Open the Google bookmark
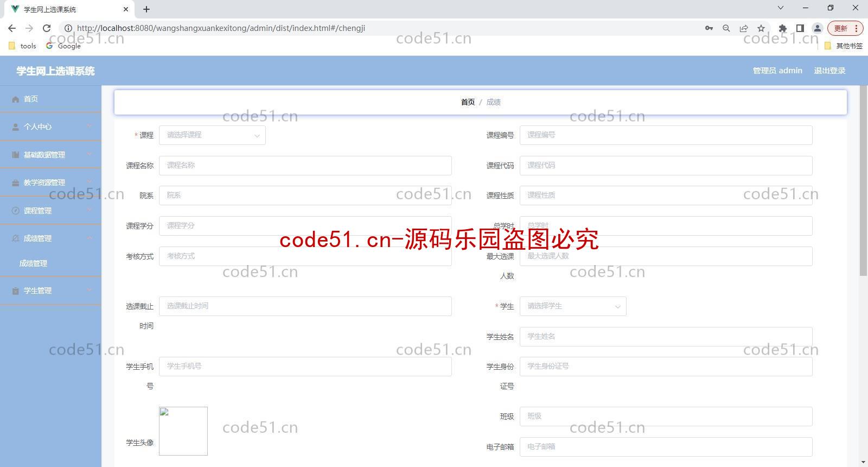This screenshot has width=868, height=467. [x=63, y=46]
